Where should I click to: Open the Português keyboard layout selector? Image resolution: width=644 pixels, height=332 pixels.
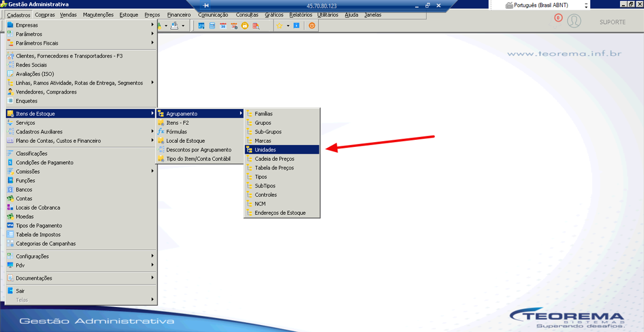[x=542, y=5]
